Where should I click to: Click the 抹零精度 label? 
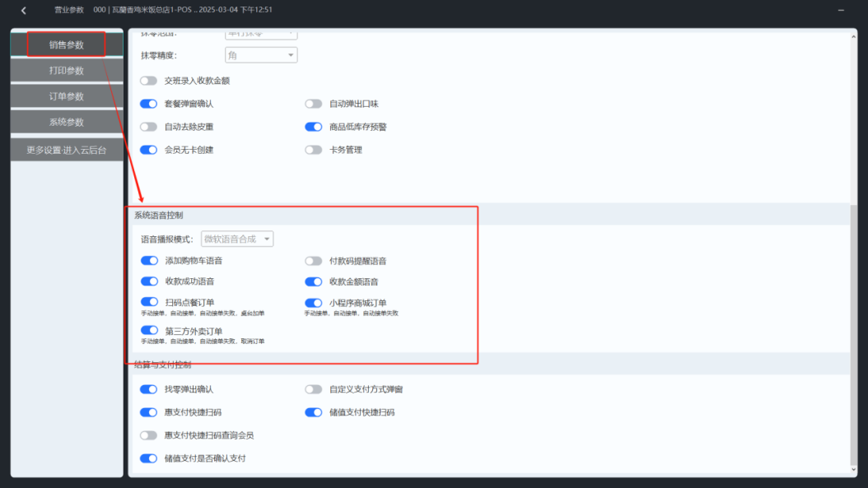(x=159, y=55)
